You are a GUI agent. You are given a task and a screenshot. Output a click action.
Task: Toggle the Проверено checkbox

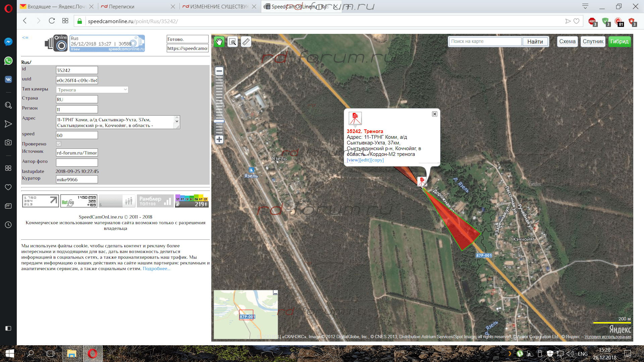(59, 144)
